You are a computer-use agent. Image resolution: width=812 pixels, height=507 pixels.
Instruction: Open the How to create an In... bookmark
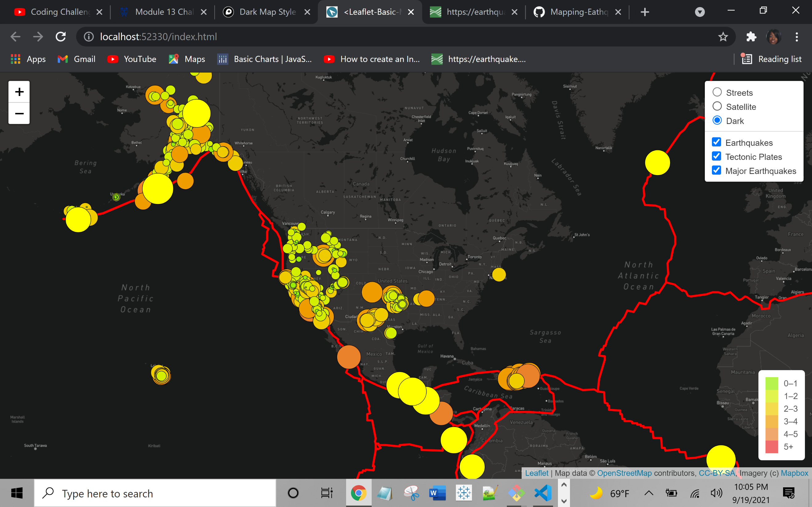[372, 59]
